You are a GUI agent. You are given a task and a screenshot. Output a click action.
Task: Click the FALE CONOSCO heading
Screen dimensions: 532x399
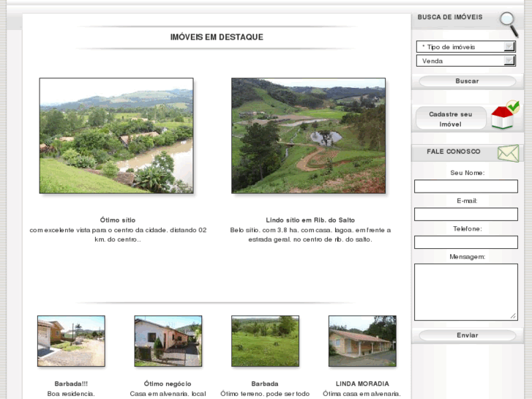(454, 152)
